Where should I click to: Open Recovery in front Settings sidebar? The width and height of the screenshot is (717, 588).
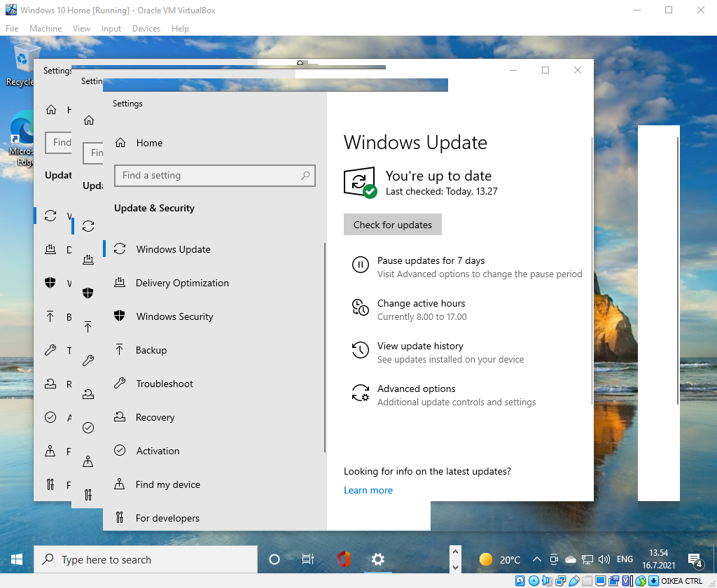215,417
